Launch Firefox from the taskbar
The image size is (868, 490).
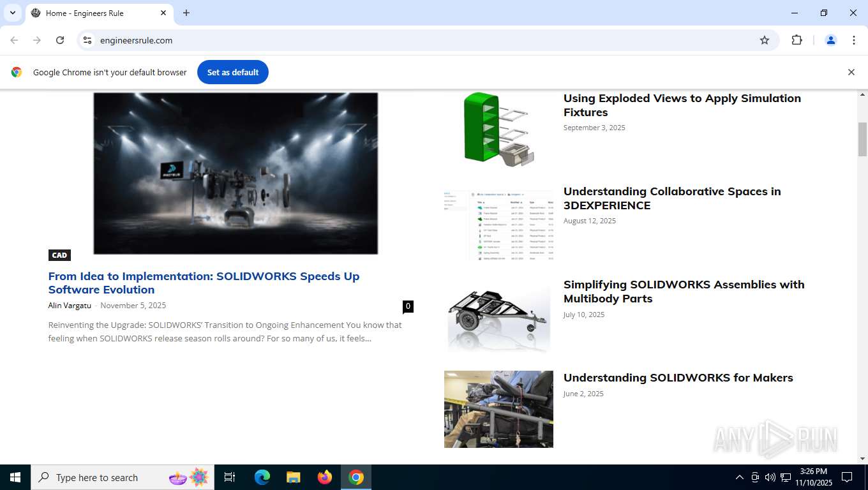click(325, 477)
